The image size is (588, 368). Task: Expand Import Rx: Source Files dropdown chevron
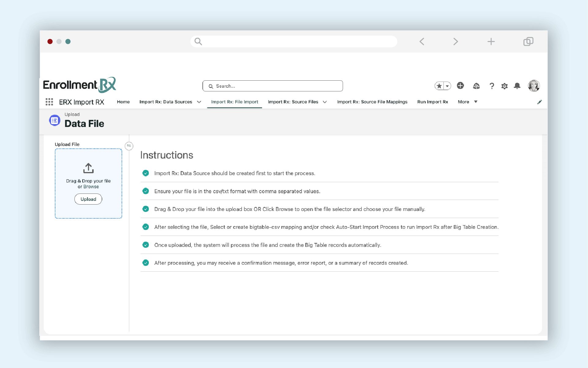tap(325, 102)
